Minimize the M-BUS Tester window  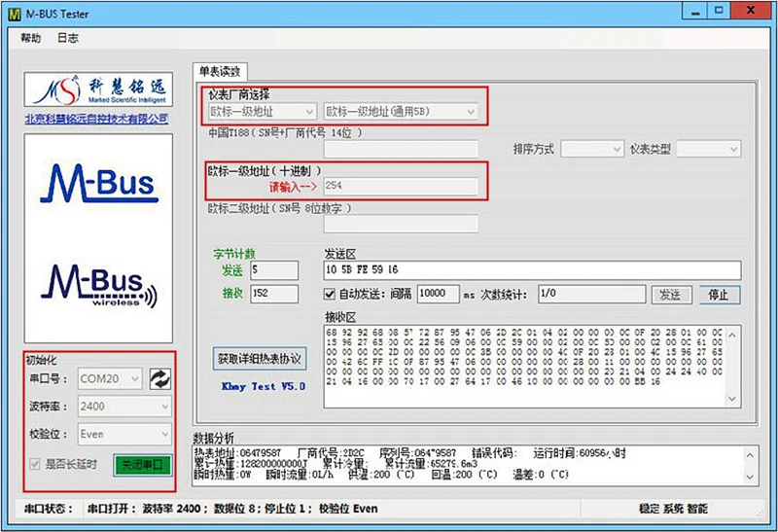[695, 11]
